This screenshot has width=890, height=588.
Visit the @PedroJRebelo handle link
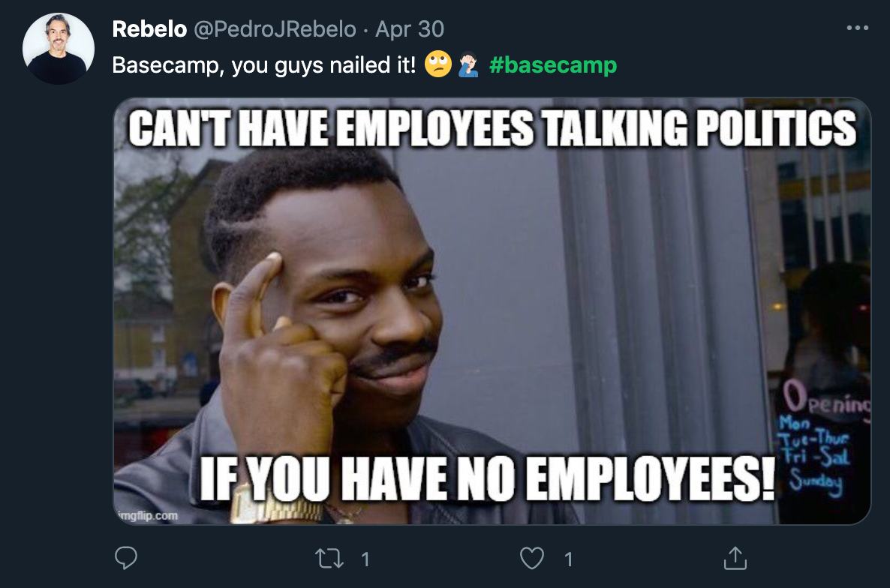(x=275, y=29)
